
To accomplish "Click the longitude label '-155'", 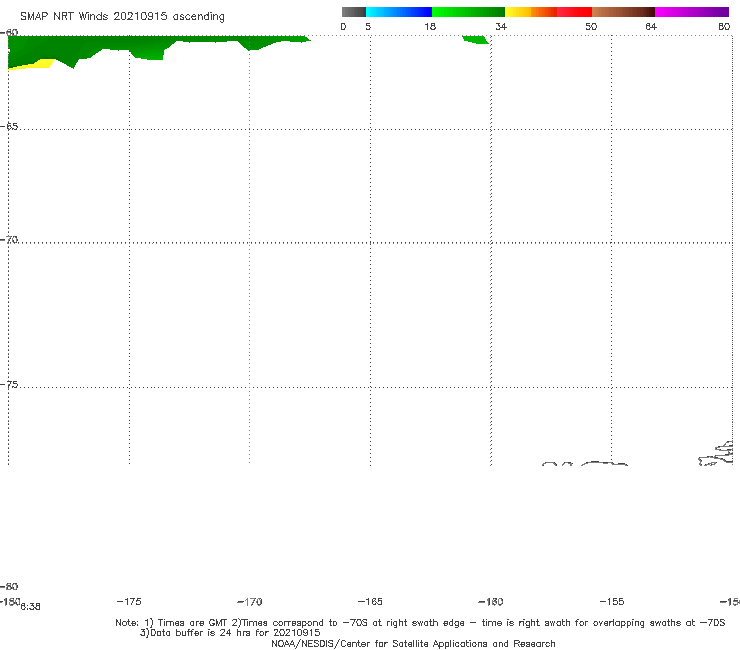I will click(612, 601).
